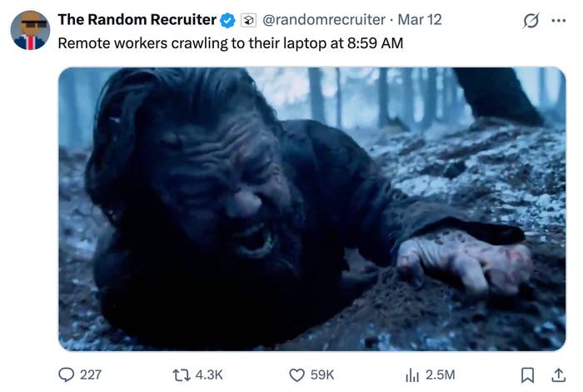Image resolution: width=583 pixels, height=392 pixels.
Task: Click the blue verified checkmark badge
Action: click(227, 19)
